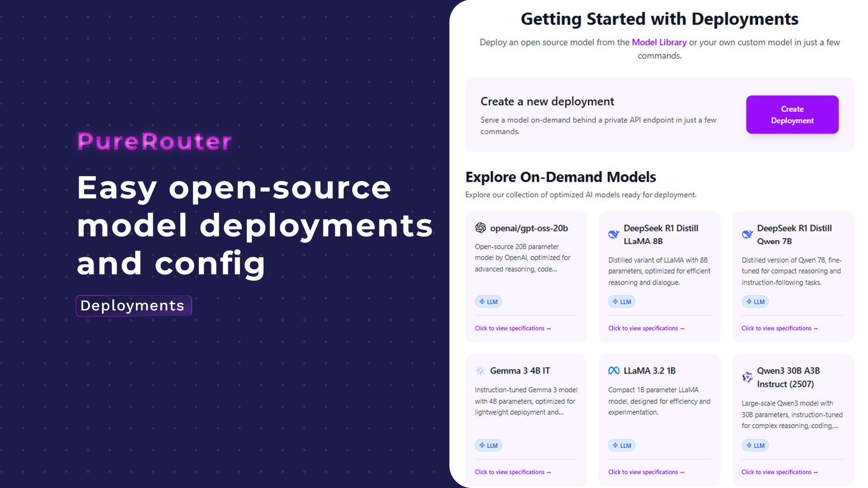The width and height of the screenshot is (868, 488).
Task: View specifications for Qwen3 30B A3B Instruct
Action: coord(779,472)
